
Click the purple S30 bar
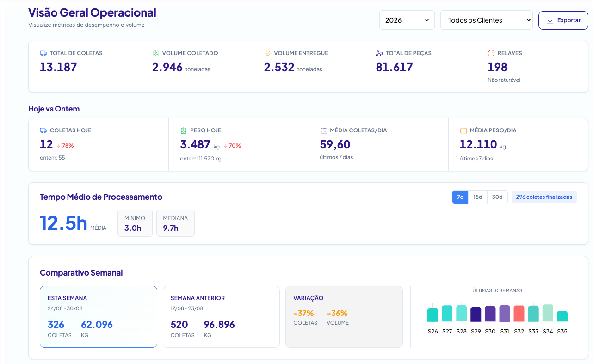tap(490, 314)
